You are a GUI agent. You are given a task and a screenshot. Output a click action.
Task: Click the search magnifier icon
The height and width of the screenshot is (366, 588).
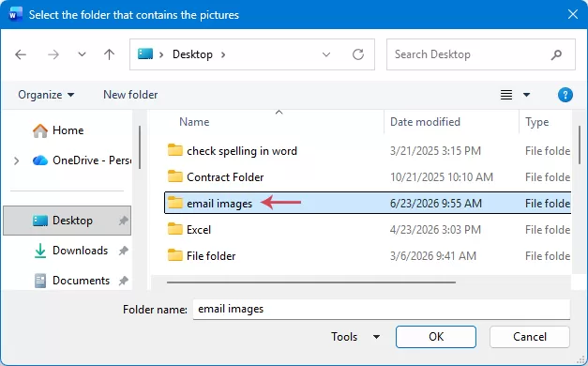tap(556, 54)
